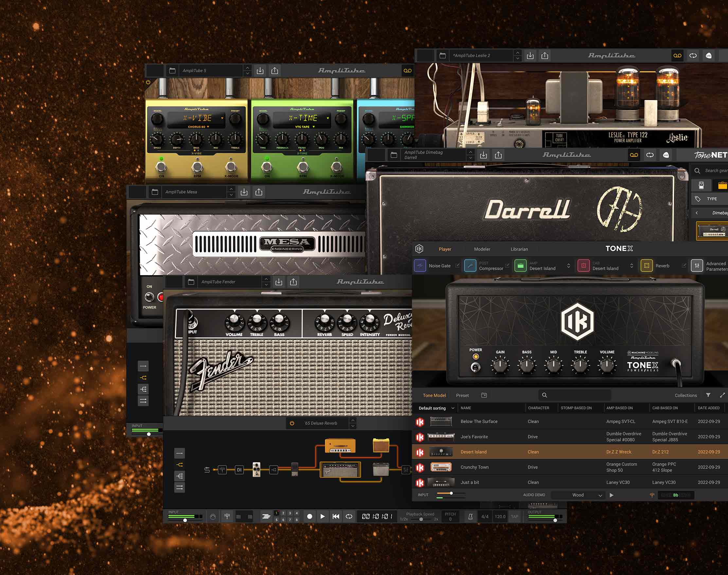Click play button in transport bar

[322, 516]
